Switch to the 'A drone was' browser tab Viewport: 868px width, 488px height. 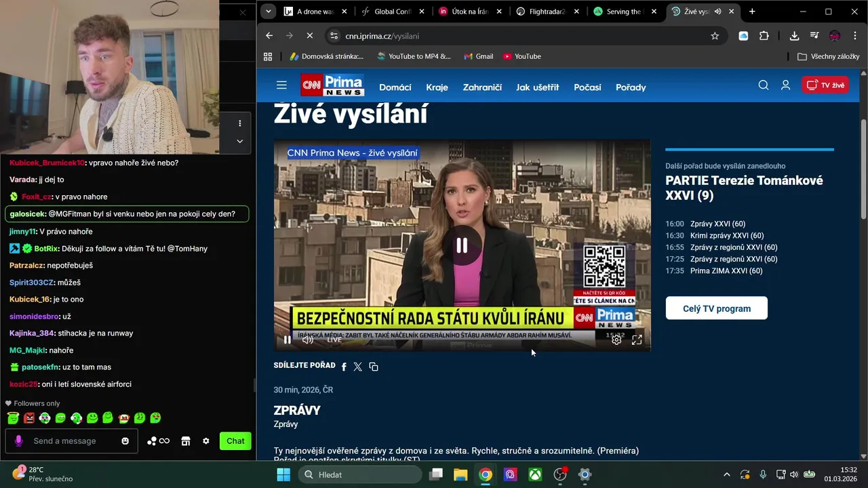(x=317, y=12)
